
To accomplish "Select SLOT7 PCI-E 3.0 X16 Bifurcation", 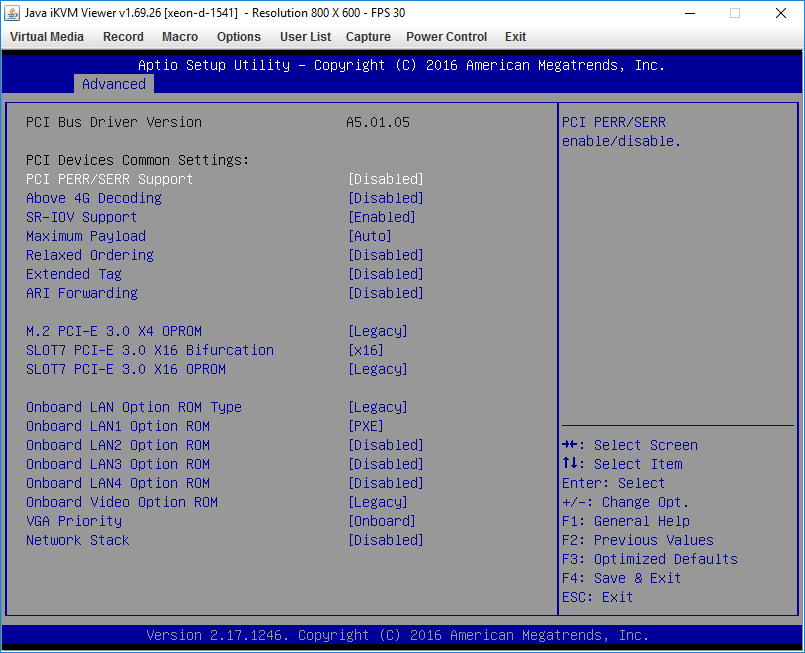I will [150, 350].
